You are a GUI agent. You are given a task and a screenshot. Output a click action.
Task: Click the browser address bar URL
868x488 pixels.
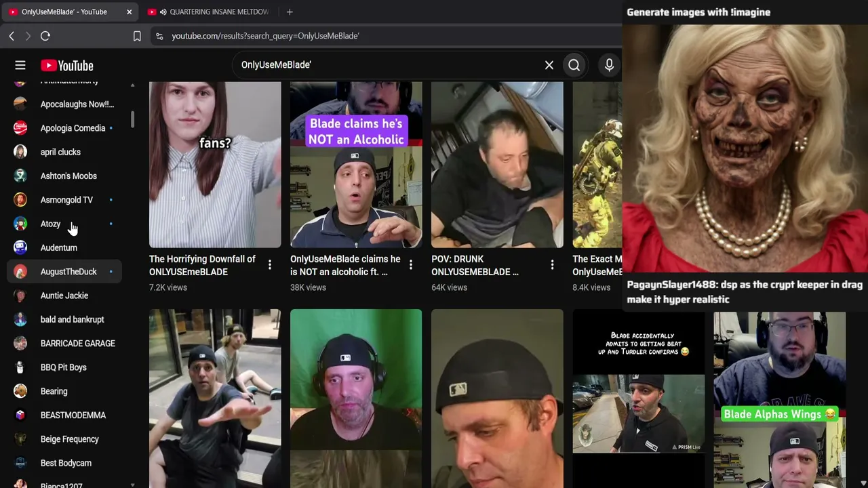[x=265, y=36]
